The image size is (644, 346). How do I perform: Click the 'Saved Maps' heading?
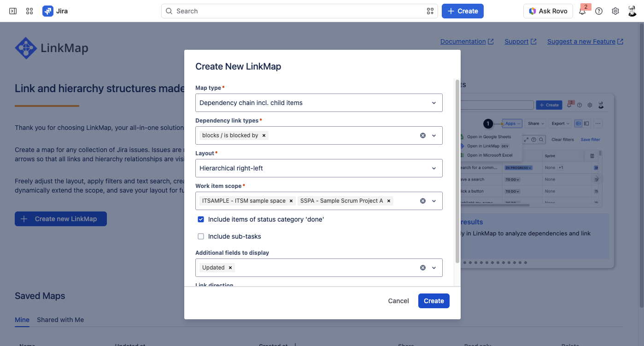40,296
